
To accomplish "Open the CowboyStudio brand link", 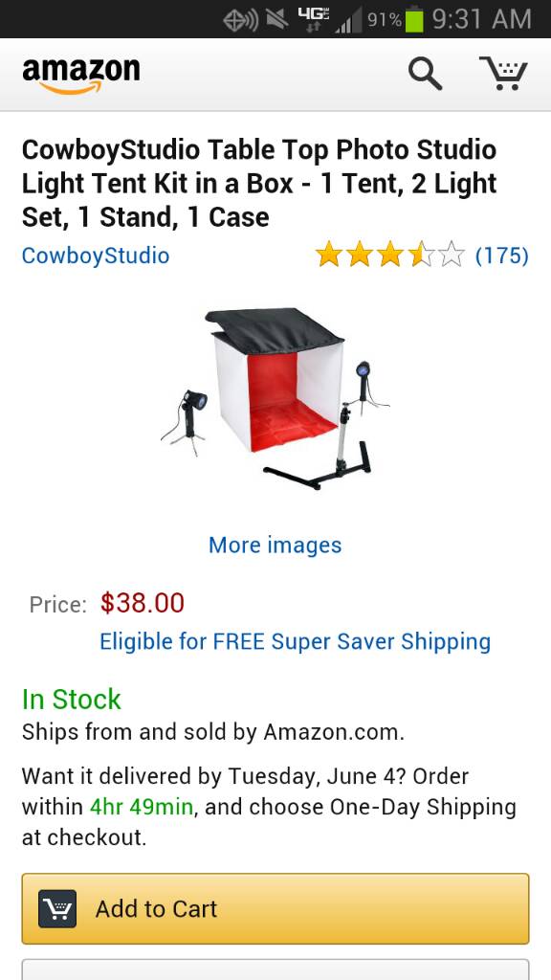I will [96, 256].
